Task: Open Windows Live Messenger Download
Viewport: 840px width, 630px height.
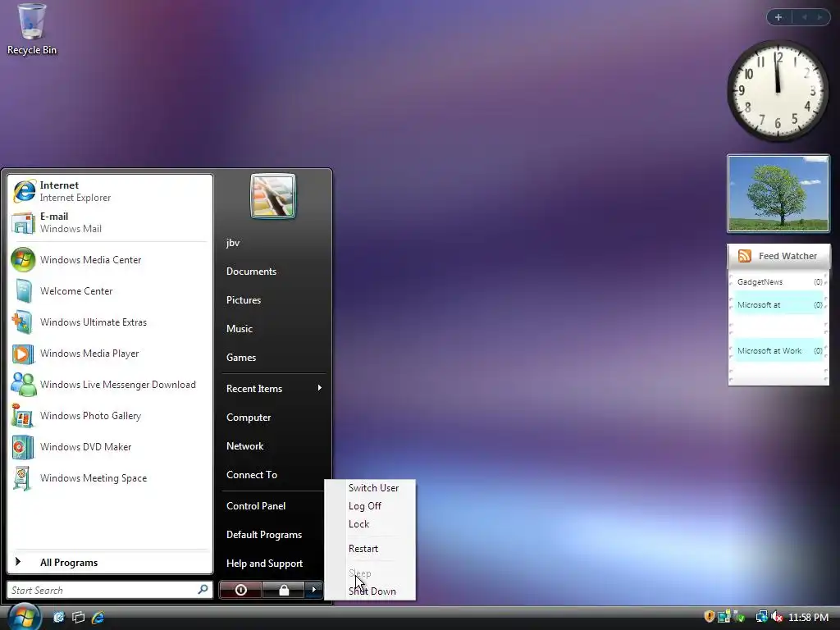Action: [110, 384]
